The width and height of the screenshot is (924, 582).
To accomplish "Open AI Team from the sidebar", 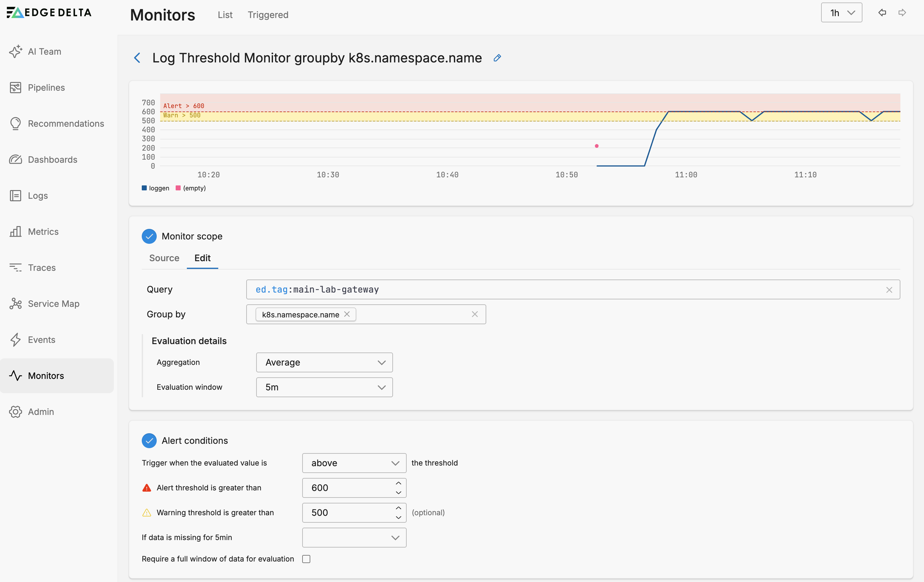I will point(44,51).
